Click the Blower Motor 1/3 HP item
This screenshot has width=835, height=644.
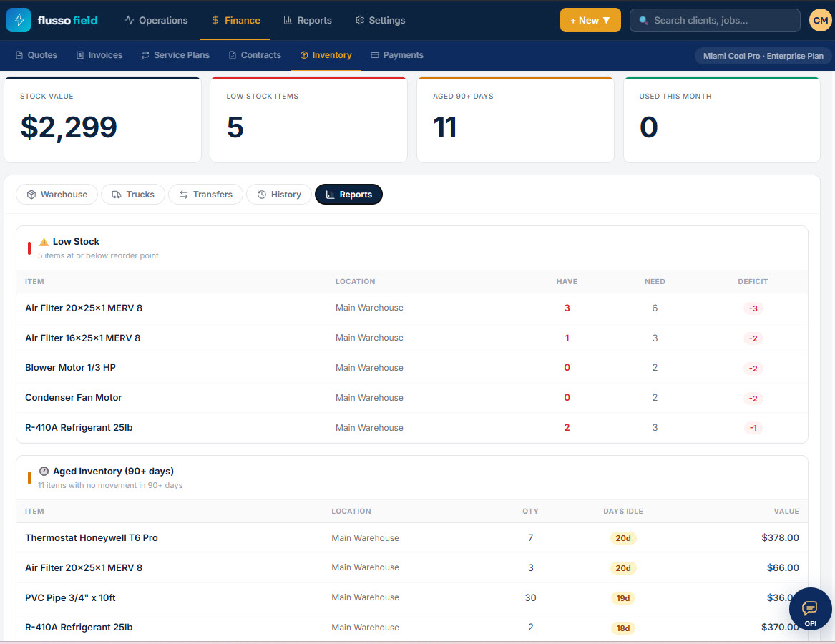coord(70,368)
